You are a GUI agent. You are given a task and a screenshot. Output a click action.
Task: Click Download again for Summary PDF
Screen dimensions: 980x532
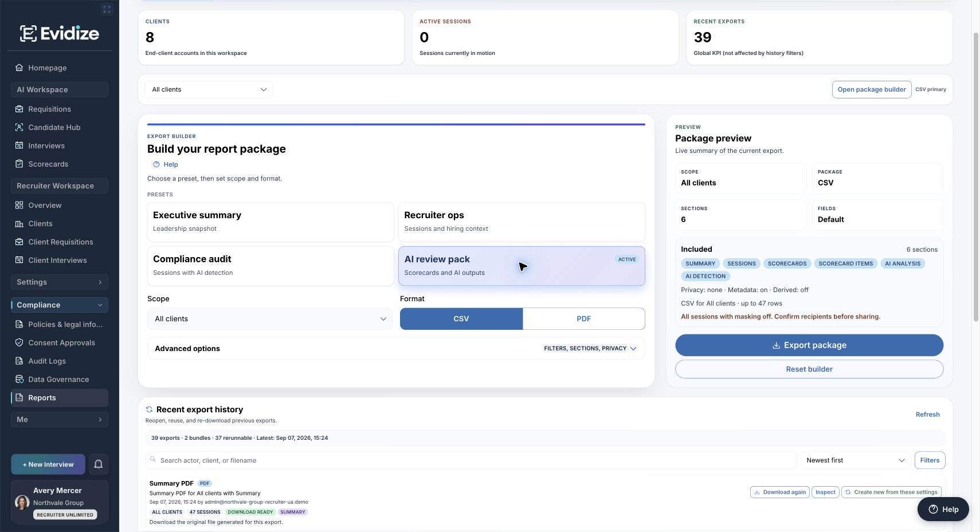pos(780,492)
